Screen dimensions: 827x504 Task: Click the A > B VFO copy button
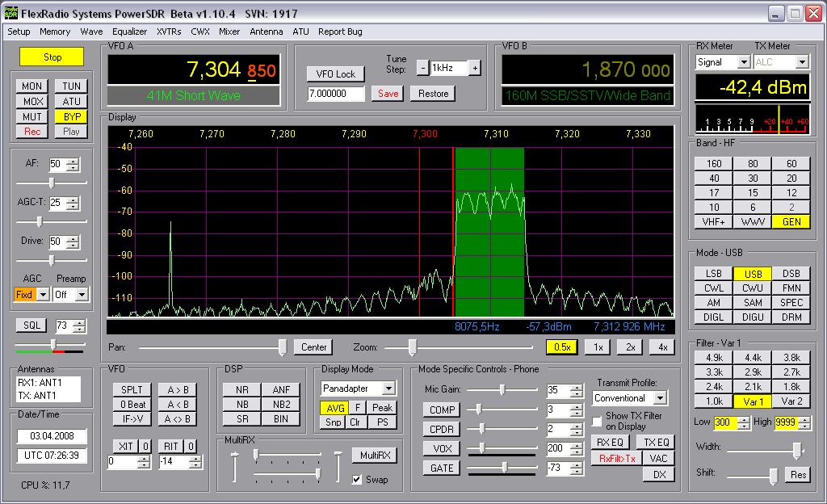pyautogui.click(x=178, y=389)
